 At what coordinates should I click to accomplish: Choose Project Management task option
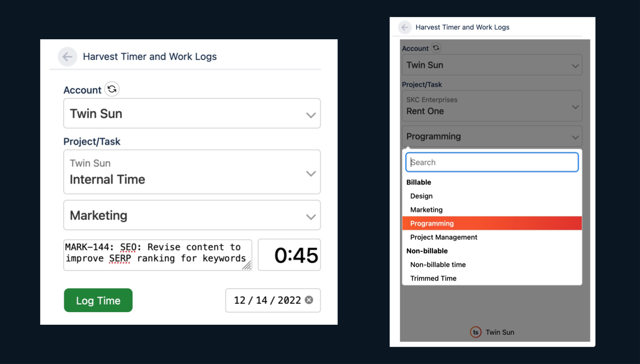point(444,237)
